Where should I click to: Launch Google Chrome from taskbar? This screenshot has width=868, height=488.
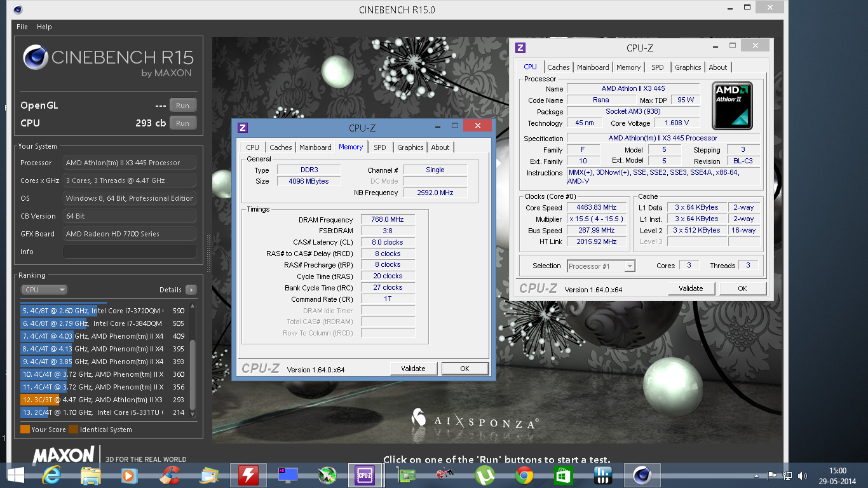(524, 475)
